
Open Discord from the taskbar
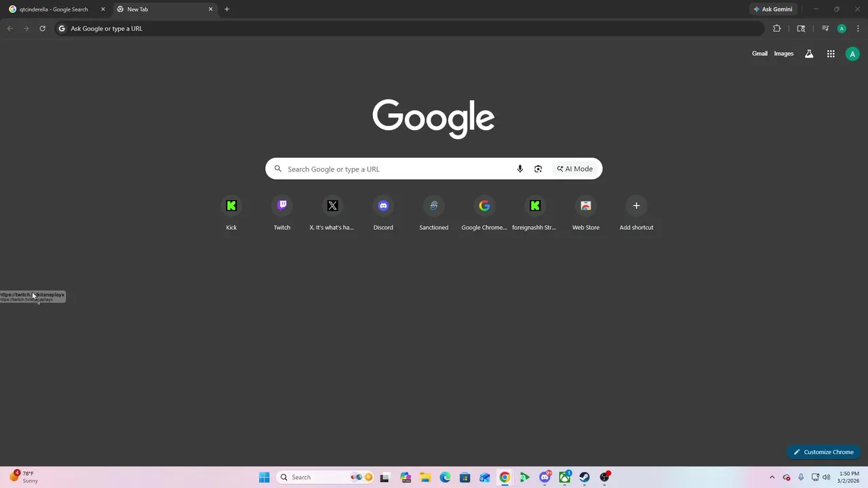[545, 477]
